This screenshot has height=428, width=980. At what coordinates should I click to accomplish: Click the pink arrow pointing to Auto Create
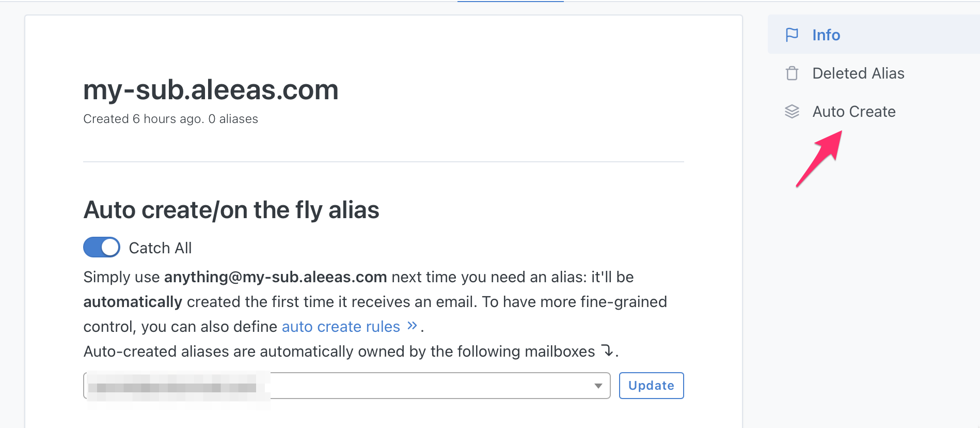coord(819,158)
